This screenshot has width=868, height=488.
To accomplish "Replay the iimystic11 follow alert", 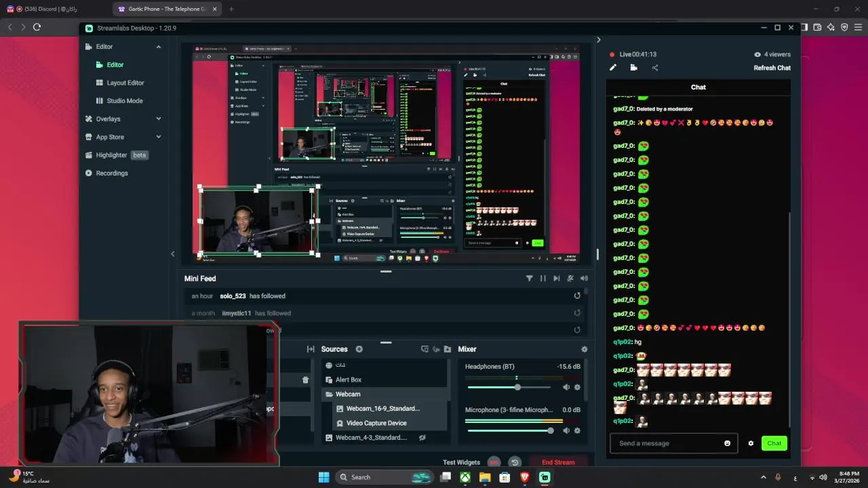I will pos(577,313).
